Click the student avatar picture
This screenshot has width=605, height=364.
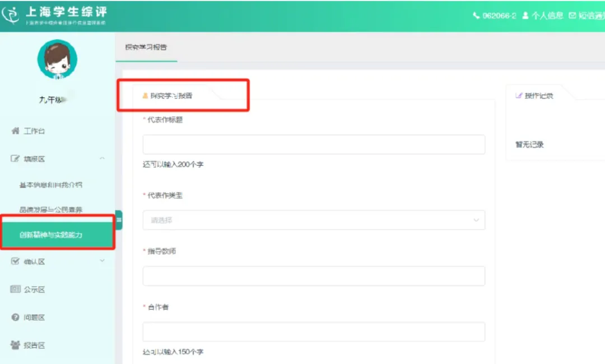coord(57,59)
